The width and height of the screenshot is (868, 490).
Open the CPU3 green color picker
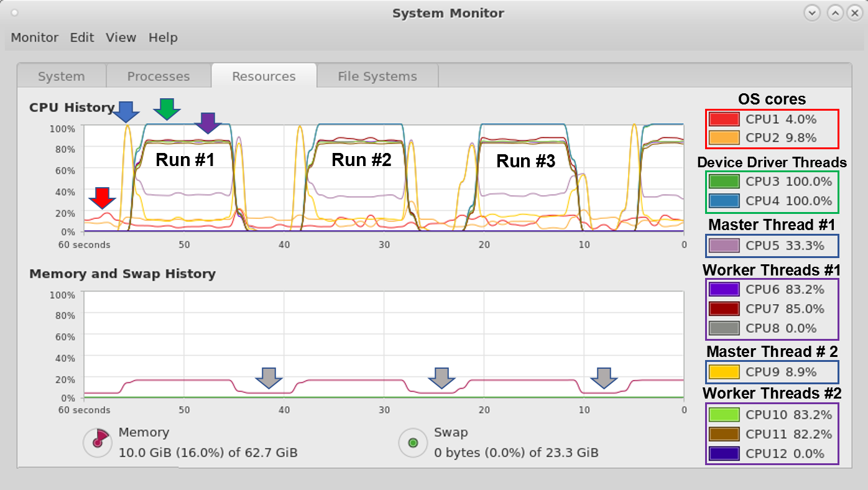tap(724, 182)
